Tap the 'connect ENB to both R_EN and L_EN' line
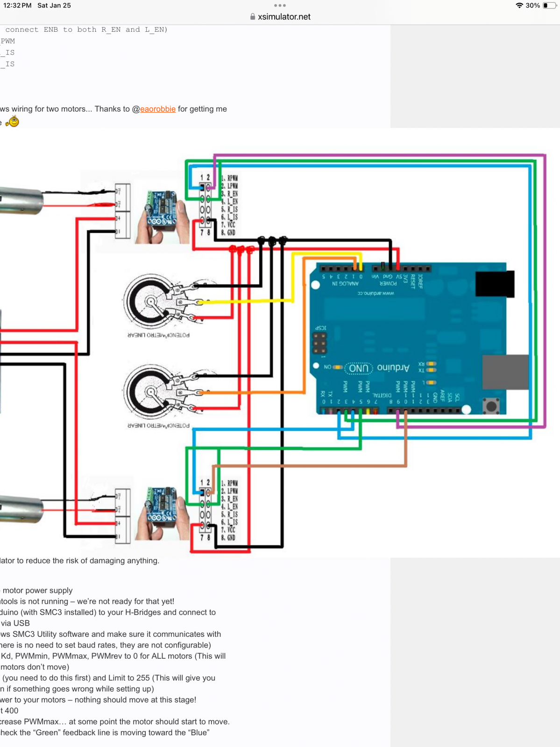560x747 pixels. pyautogui.click(x=86, y=29)
